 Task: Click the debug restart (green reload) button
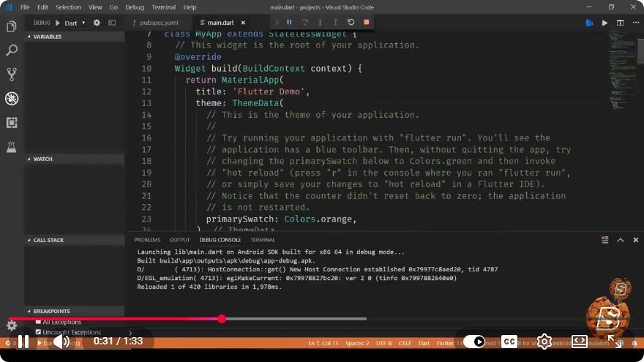tap(351, 22)
